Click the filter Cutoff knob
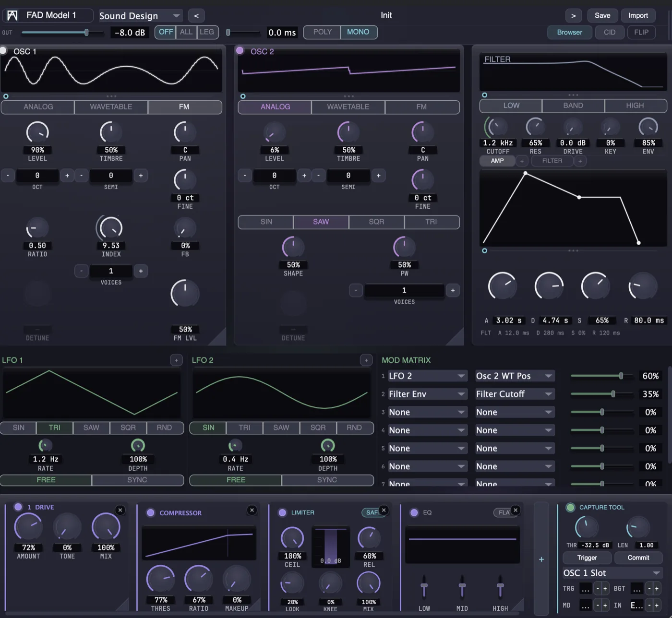The width and height of the screenshot is (672, 618). [497, 127]
